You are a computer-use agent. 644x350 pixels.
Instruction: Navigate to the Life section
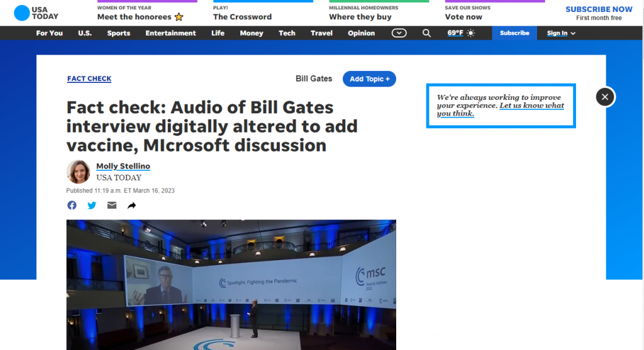[218, 33]
